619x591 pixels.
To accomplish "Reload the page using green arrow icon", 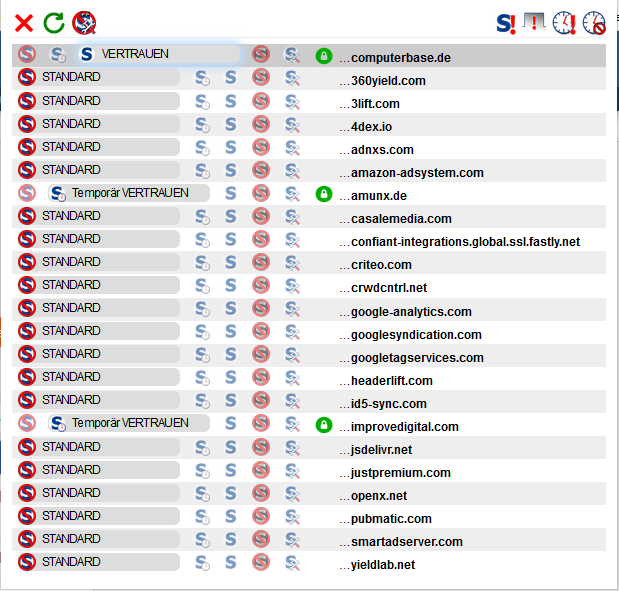I will [x=54, y=23].
